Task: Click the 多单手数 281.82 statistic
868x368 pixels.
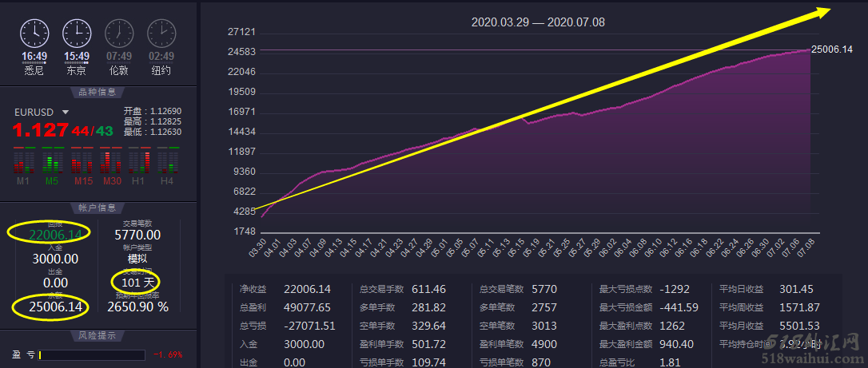Action: coord(403,307)
